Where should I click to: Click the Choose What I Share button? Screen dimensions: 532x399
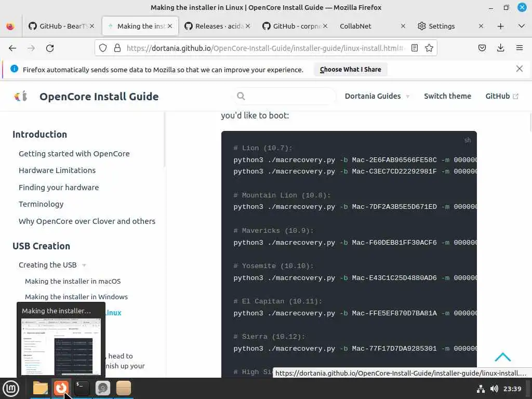point(351,70)
